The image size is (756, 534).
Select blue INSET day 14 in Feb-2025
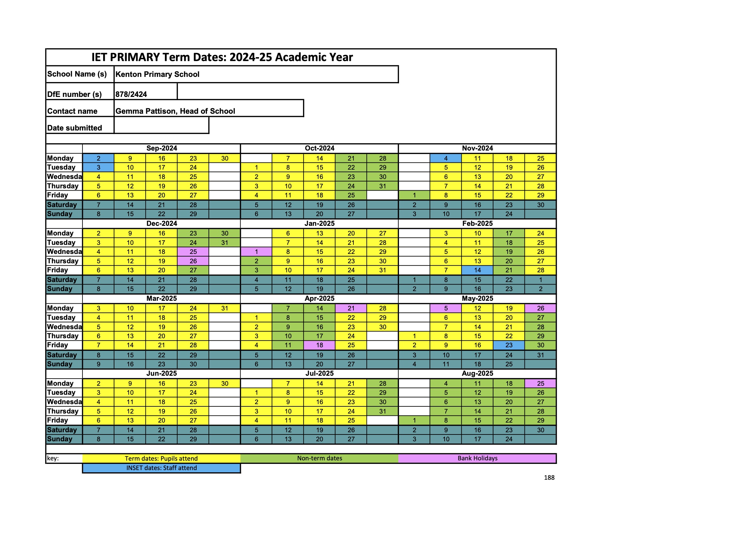pyautogui.click(x=477, y=270)
